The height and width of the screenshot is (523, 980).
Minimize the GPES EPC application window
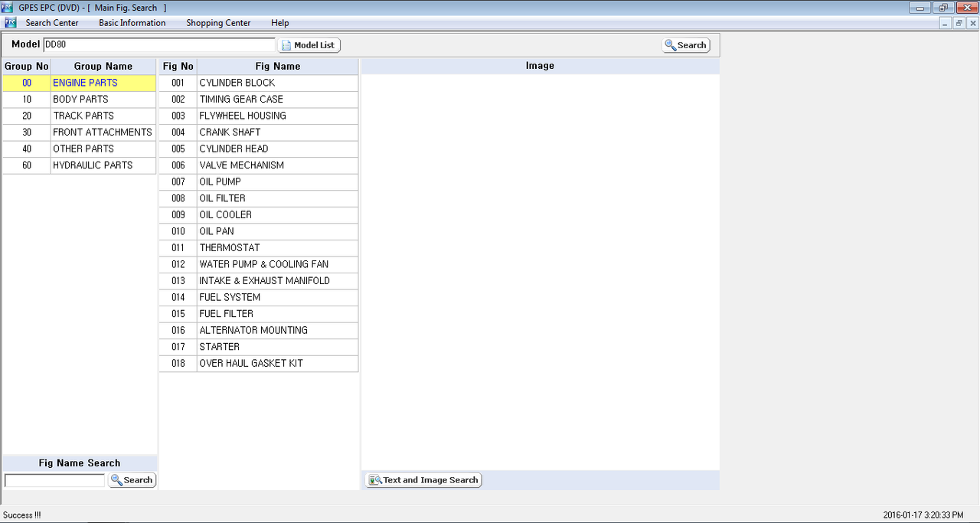920,8
